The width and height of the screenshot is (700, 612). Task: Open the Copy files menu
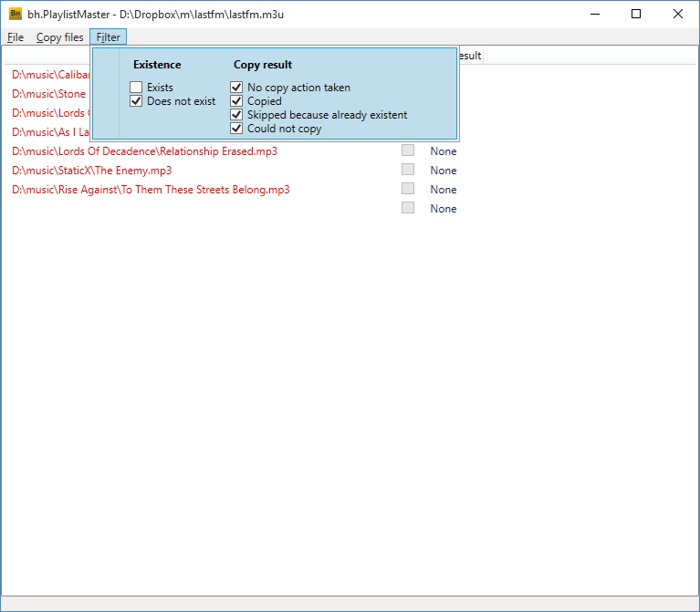click(x=59, y=37)
